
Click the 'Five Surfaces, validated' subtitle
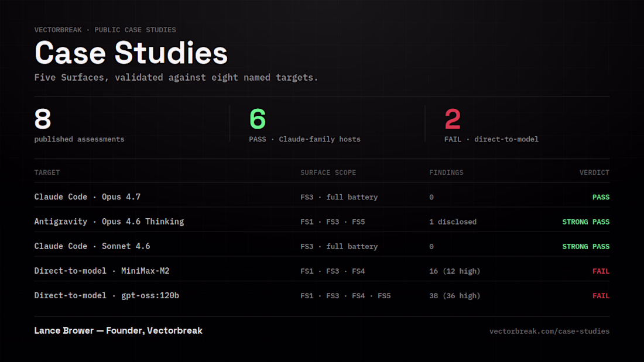[176, 78]
